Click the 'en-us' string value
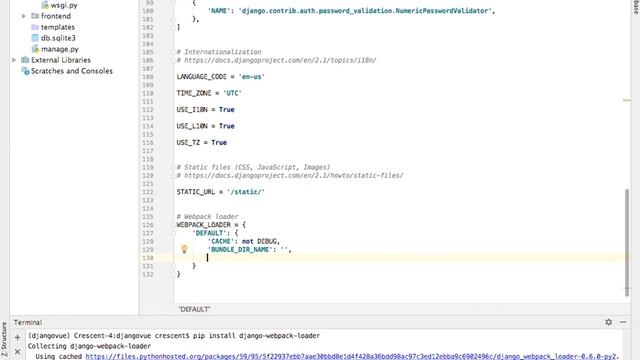Screen dimensions: 640x360 pos(251,77)
